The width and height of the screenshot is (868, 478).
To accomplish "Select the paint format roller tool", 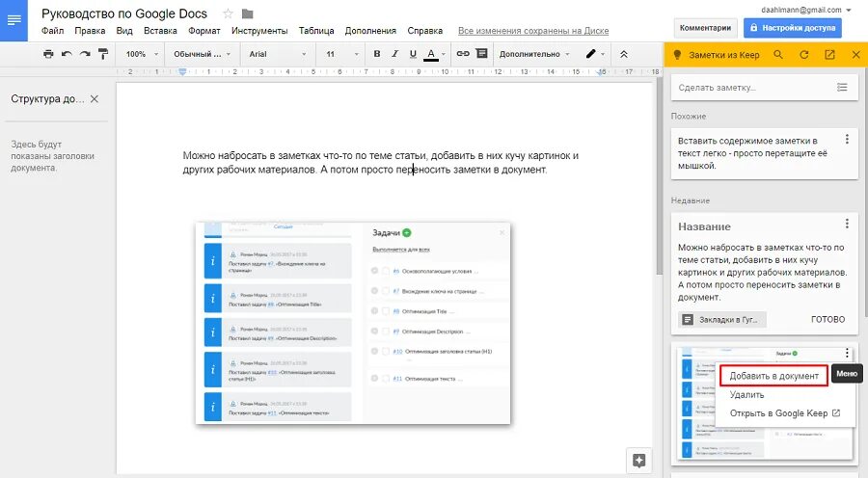I will pyautogui.click(x=103, y=54).
